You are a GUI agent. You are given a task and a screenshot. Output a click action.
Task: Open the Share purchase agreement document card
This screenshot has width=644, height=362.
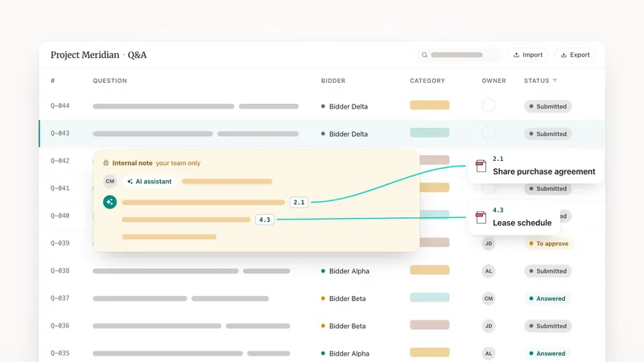[535, 166]
